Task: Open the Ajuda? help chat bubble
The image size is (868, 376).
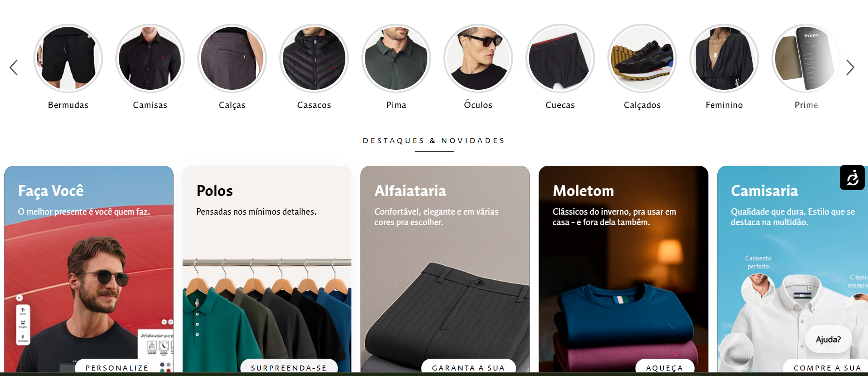Action: [x=828, y=339]
